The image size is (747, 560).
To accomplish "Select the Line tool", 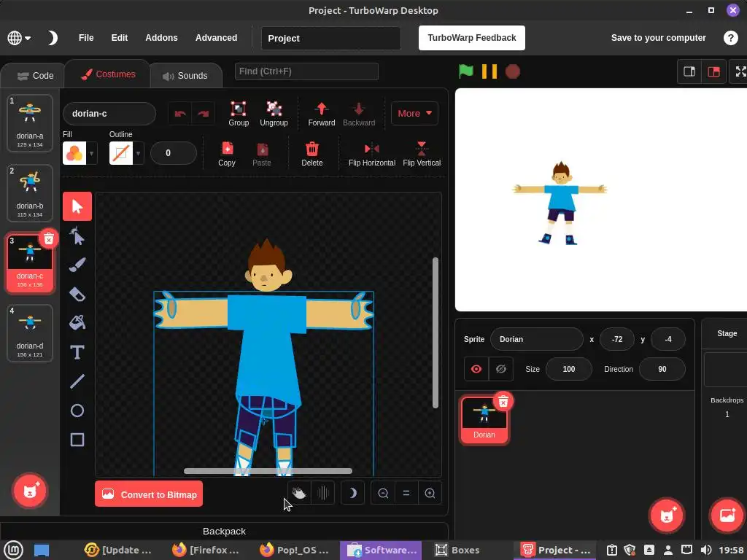I will 77,381.
